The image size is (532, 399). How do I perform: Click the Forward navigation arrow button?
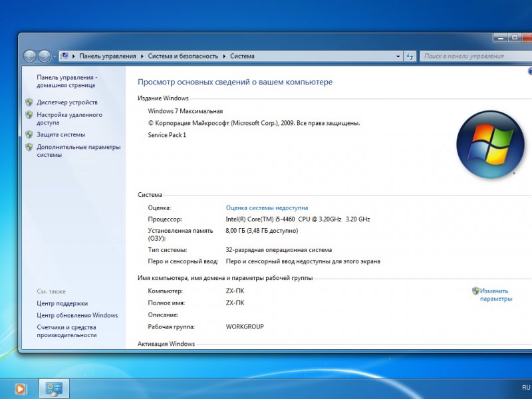point(44,56)
